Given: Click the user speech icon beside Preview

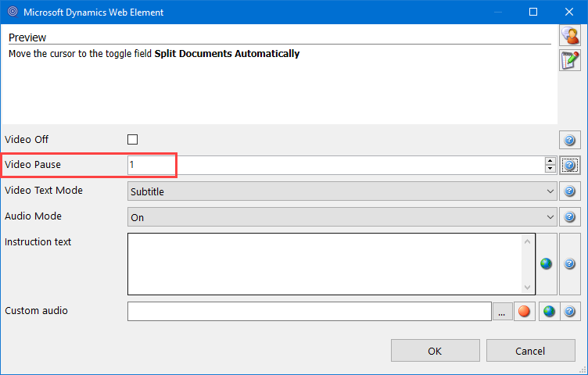Looking at the screenshot, I should (570, 36).
